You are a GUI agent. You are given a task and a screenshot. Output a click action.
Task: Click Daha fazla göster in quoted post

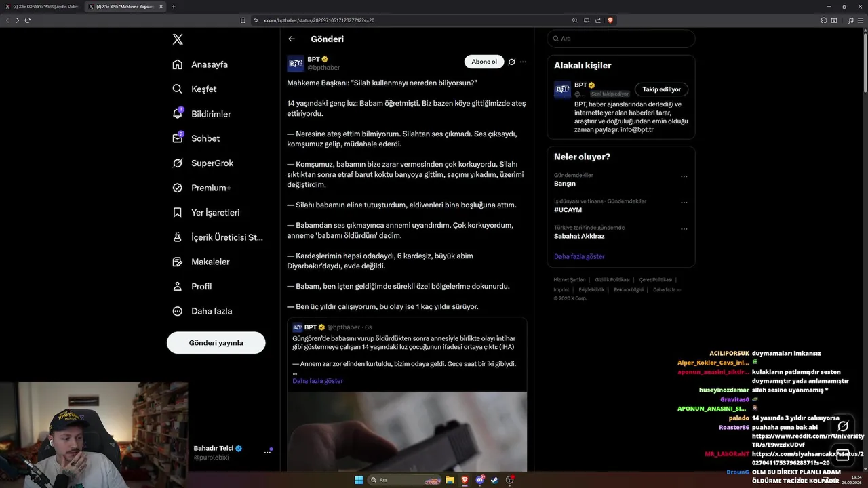(317, 381)
